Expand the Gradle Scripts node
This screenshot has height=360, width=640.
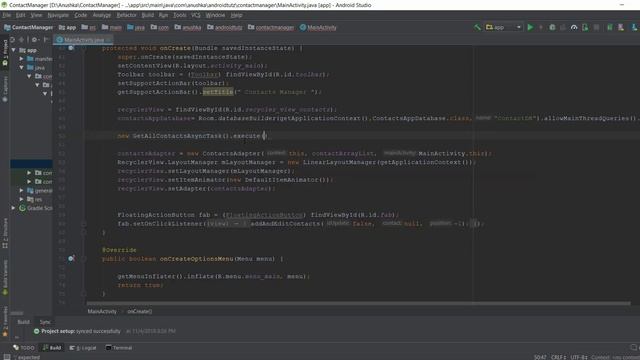point(13,208)
